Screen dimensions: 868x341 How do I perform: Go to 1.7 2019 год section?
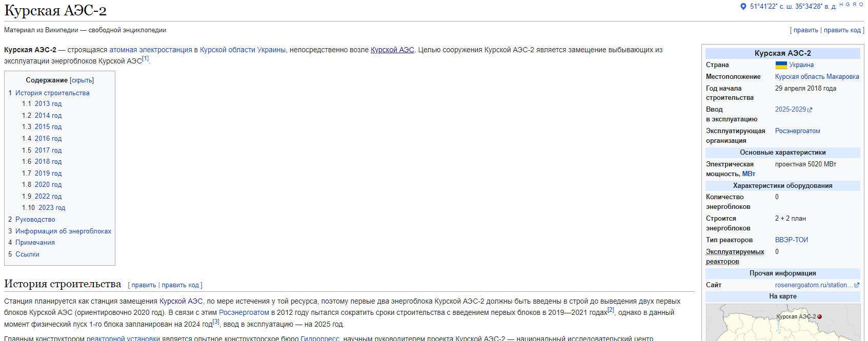coord(48,174)
